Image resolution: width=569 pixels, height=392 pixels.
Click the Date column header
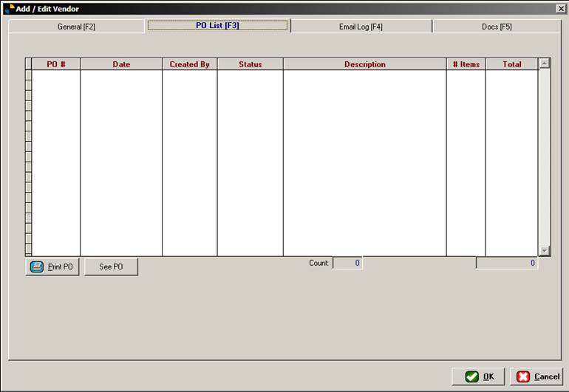[121, 64]
